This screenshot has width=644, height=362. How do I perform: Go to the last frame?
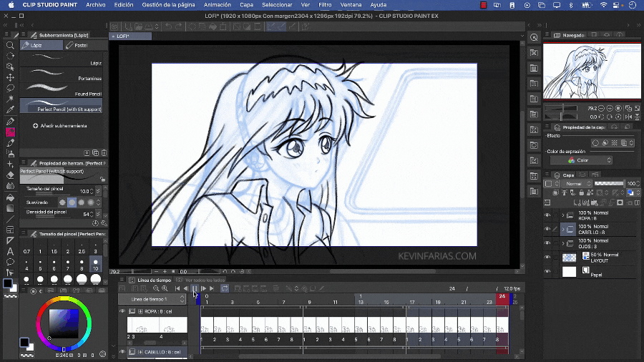212,288
